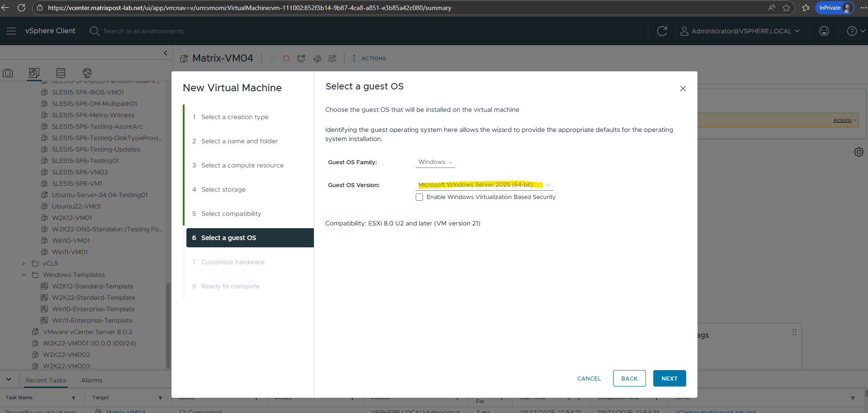
Task: Collapse the Windows Templates folder
Action: [24, 275]
